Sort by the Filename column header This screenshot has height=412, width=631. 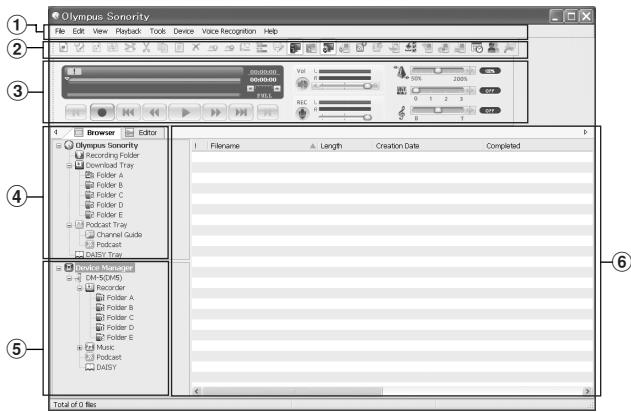coord(262,146)
